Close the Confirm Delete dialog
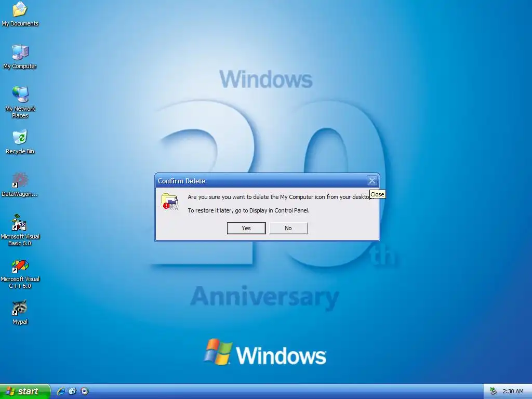Screen dimensions: 532x399 tap(372, 180)
